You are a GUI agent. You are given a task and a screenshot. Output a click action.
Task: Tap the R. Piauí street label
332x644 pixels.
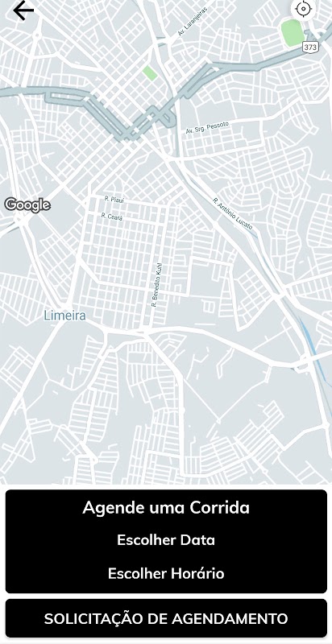114,199
